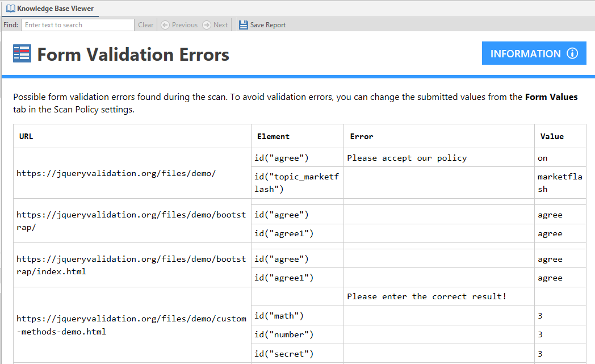This screenshot has width=595, height=364.
Task: Click the marketflash value cell
Action: (x=559, y=182)
